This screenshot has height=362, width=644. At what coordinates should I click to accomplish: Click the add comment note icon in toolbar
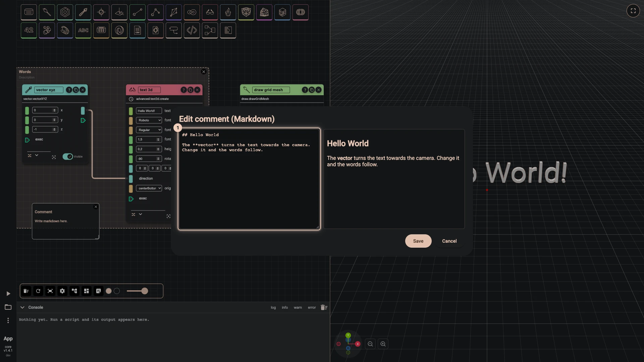point(99,291)
